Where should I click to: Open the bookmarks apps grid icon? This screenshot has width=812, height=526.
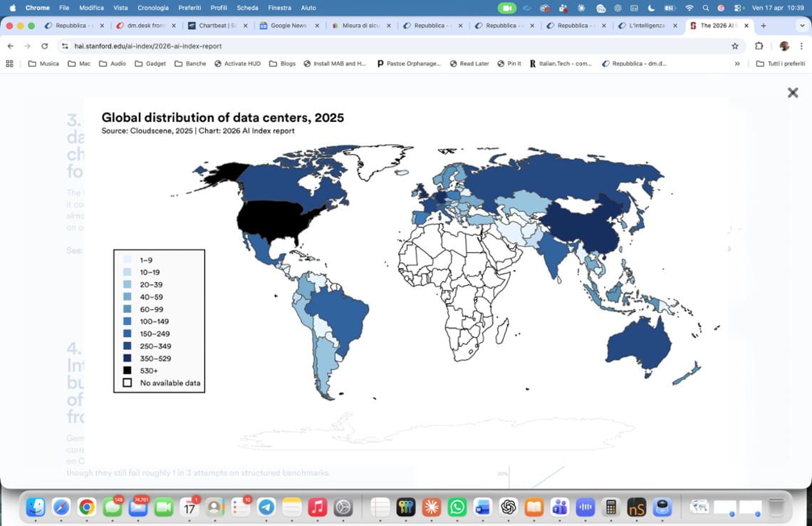tap(10, 63)
